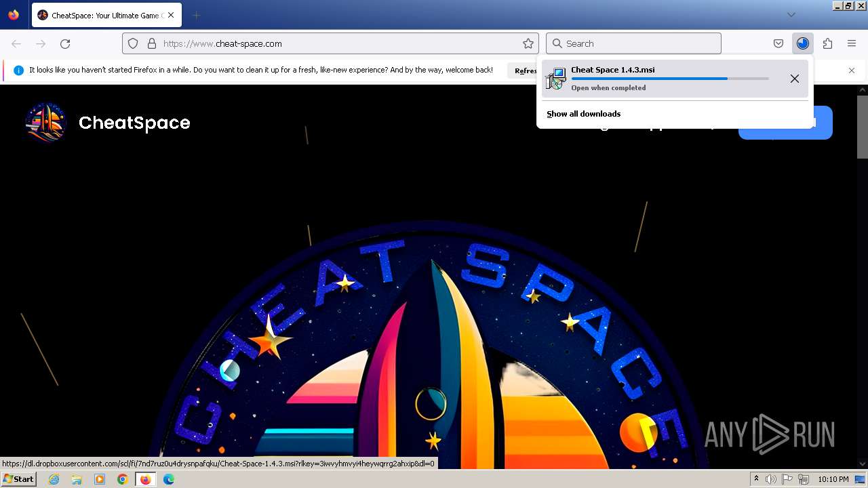The width and height of the screenshot is (868, 488).
Task: Select the CheatSpace browser tab
Action: tap(105, 15)
